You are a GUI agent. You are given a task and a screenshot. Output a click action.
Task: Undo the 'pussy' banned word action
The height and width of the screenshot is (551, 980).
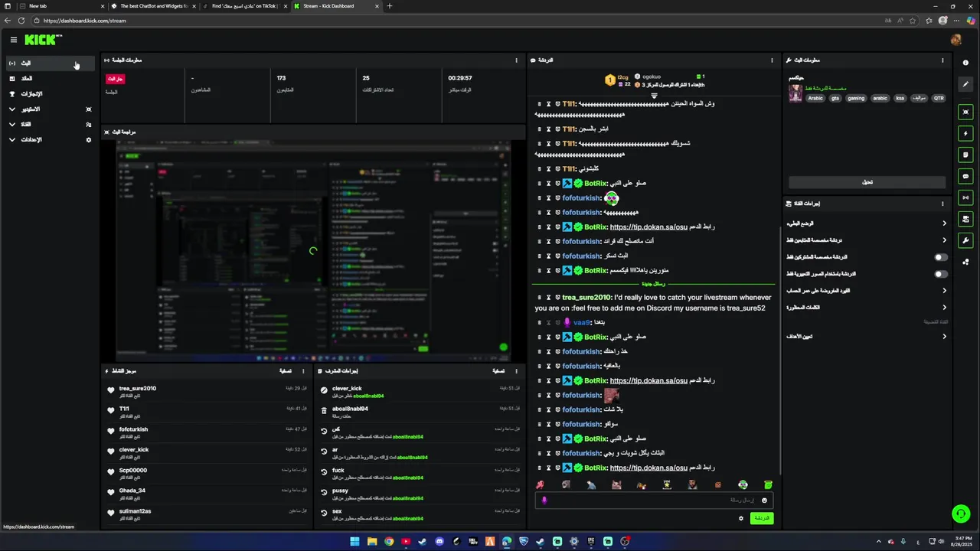(324, 493)
